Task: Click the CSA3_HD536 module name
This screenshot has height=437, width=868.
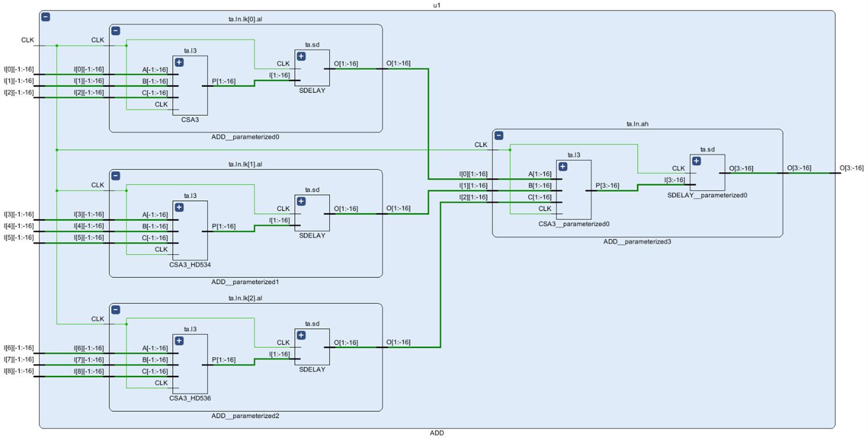Action: (190, 399)
